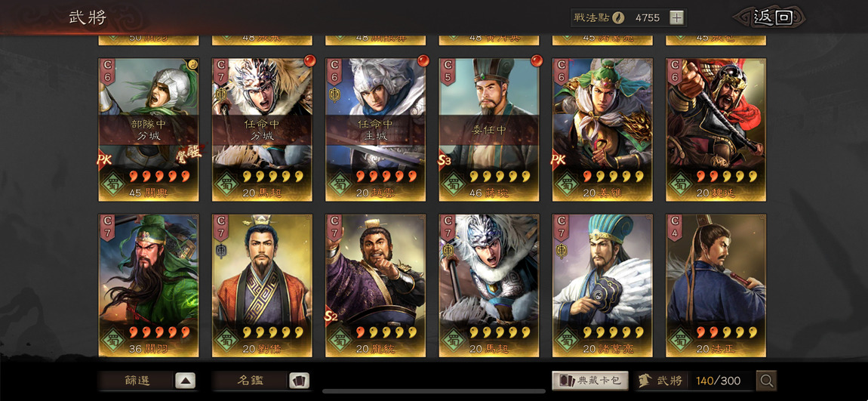
Task: Tap the red notification dot on 蔣琬's card
Action: tap(537, 60)
